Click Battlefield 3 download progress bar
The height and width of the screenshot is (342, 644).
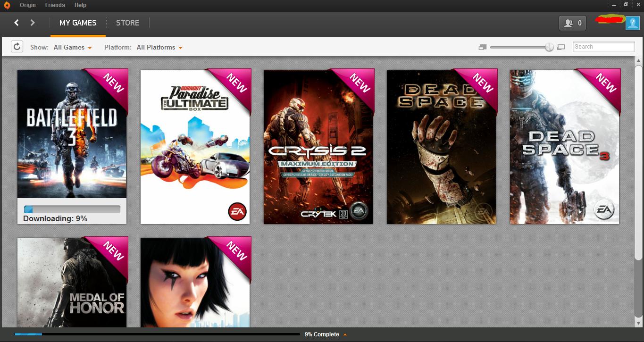72,209
